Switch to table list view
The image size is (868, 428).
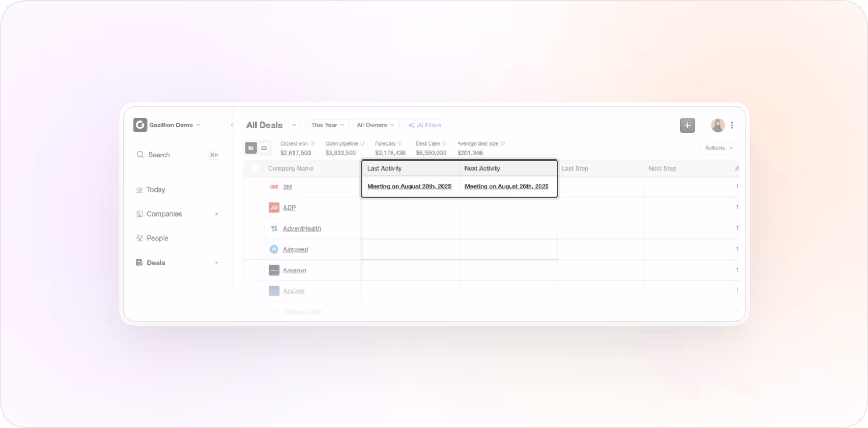[251, 148]
